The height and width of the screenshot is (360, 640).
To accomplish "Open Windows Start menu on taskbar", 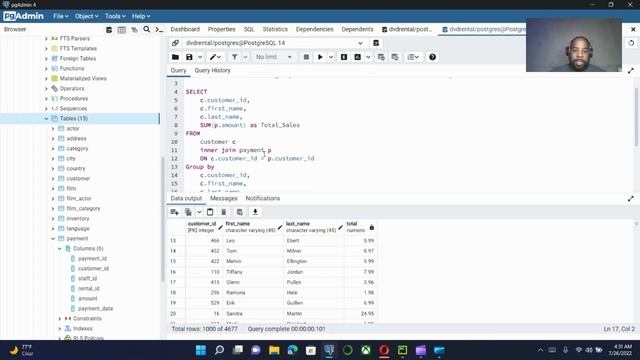I will 201,350.
